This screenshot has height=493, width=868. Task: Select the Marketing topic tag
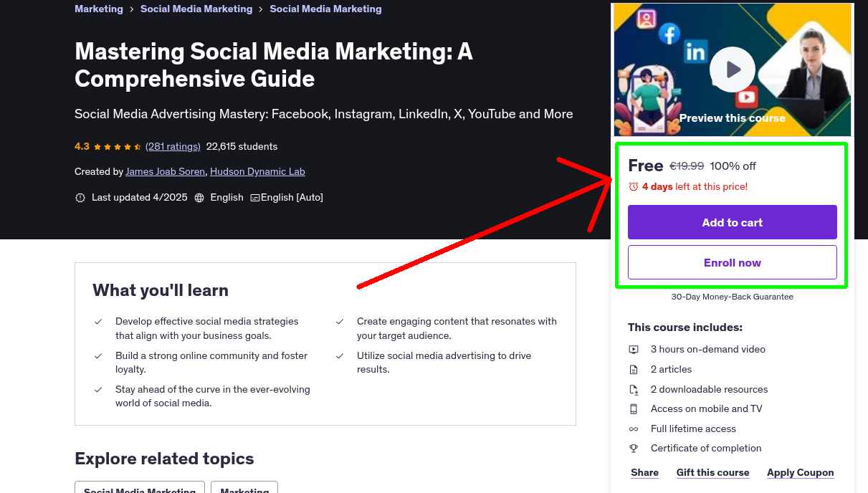[x=244, y=487]
